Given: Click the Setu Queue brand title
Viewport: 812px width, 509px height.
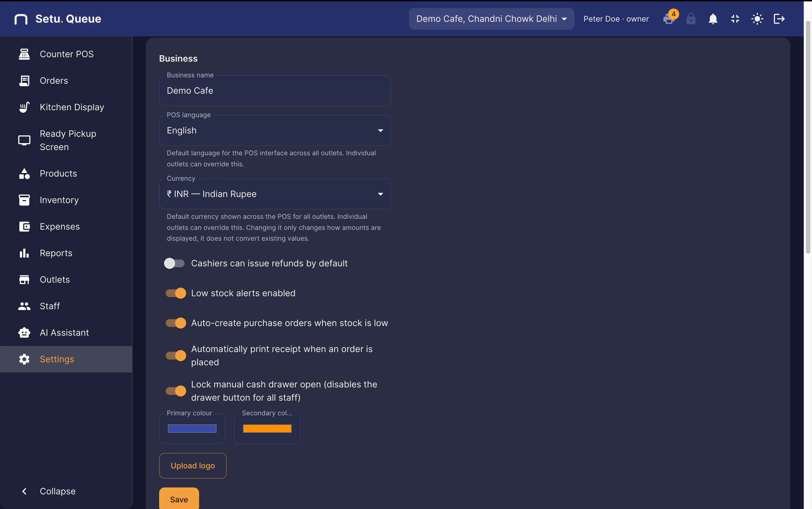Looking at the screenshot, I should pyautogui.click(x=68, y=19).
